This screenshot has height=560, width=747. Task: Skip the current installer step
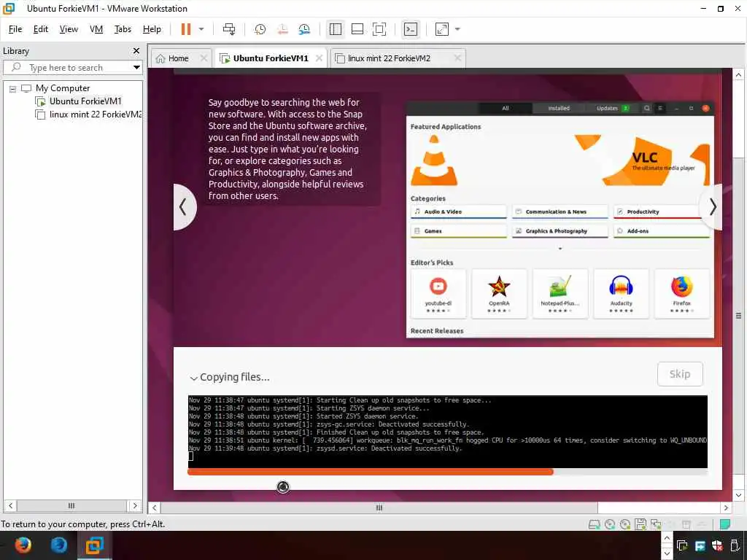[x=680, y=374]
